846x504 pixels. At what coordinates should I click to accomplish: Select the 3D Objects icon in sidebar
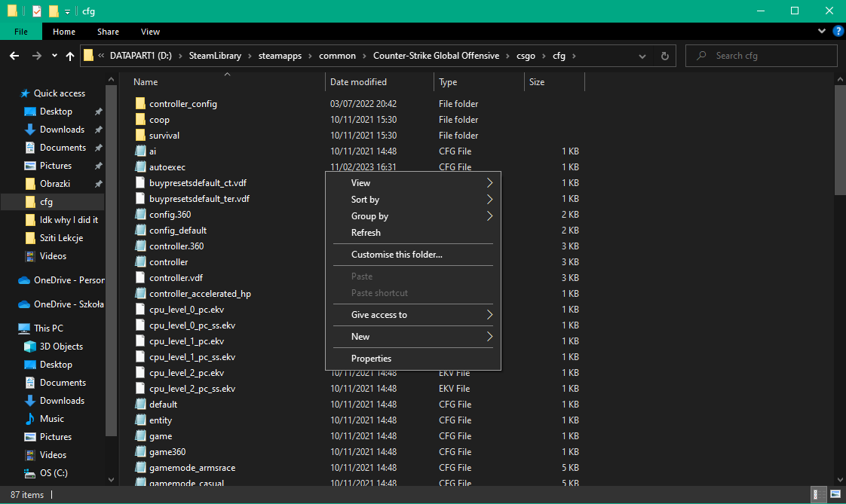30,347
